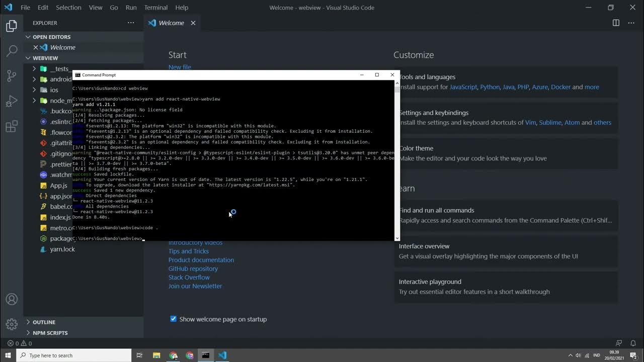
Task: Open the GitHub repository link
Action: click(193, 268)
